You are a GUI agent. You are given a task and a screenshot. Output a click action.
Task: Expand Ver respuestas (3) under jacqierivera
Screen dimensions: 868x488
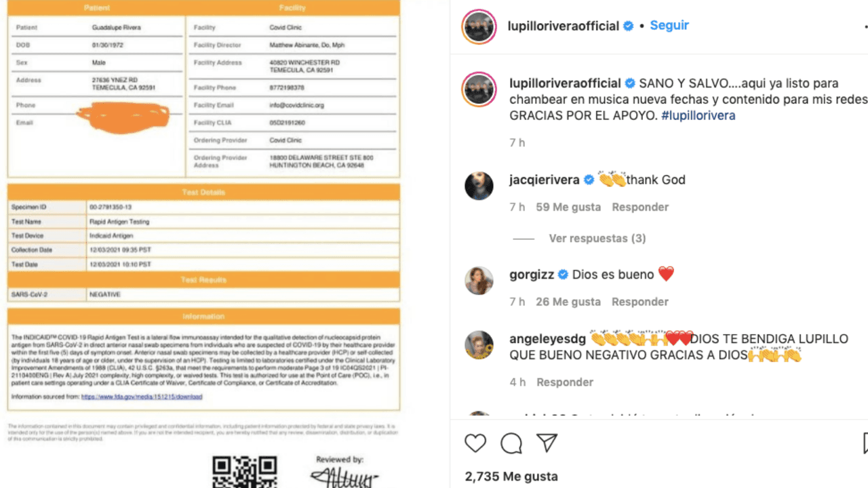point(597,239)
